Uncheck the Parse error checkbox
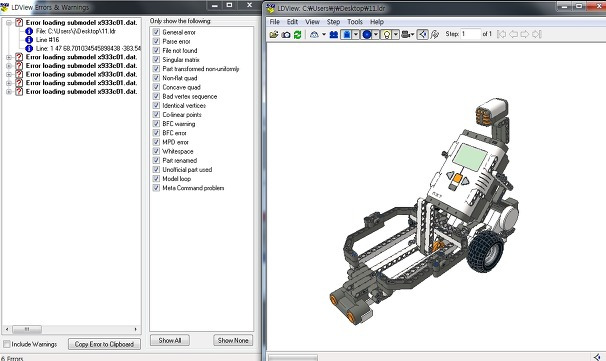 pyautogui.click(x=156, y=41)
